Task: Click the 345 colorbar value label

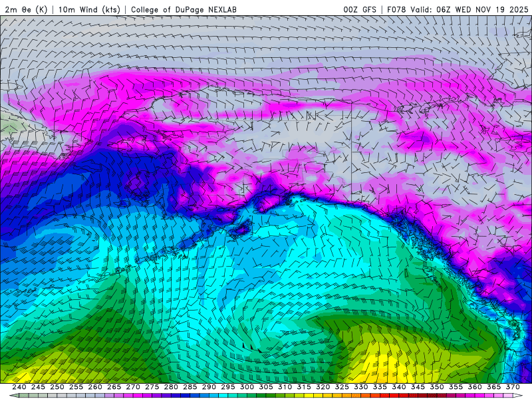Action: pyautogui.click(x=418, y=387)
